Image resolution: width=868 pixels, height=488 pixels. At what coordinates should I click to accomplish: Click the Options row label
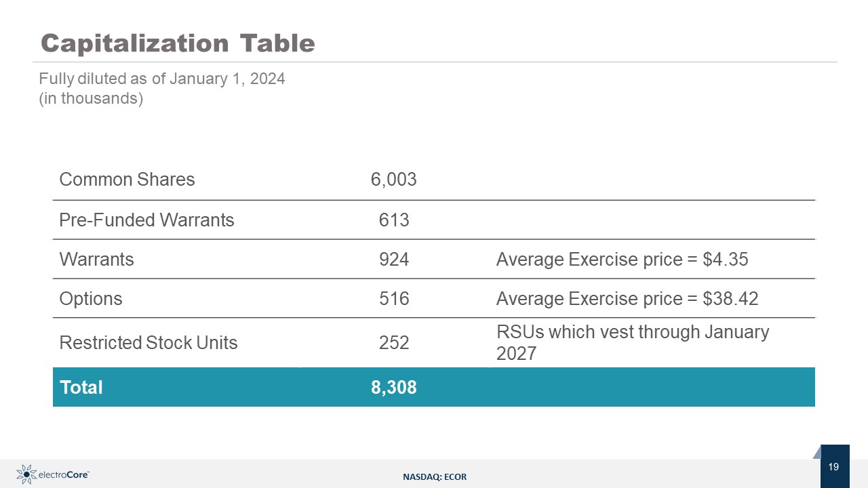click(x=91, y=299)
